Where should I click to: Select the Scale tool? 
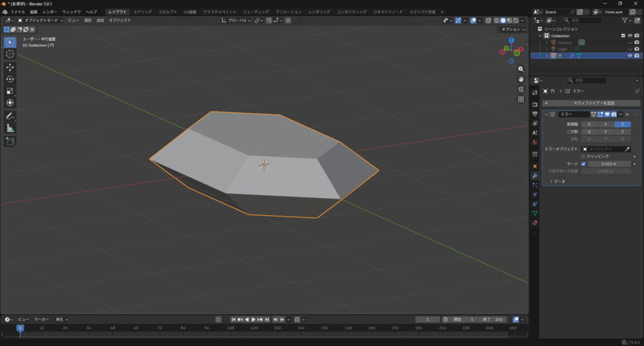(10, 91)
